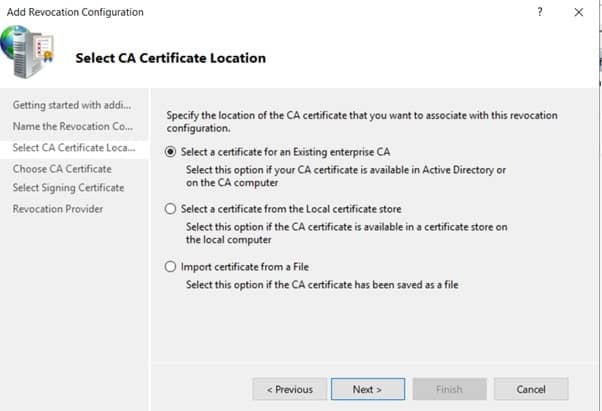Click the Finish button
Screen dimensions: 602x411
[449, 389]
